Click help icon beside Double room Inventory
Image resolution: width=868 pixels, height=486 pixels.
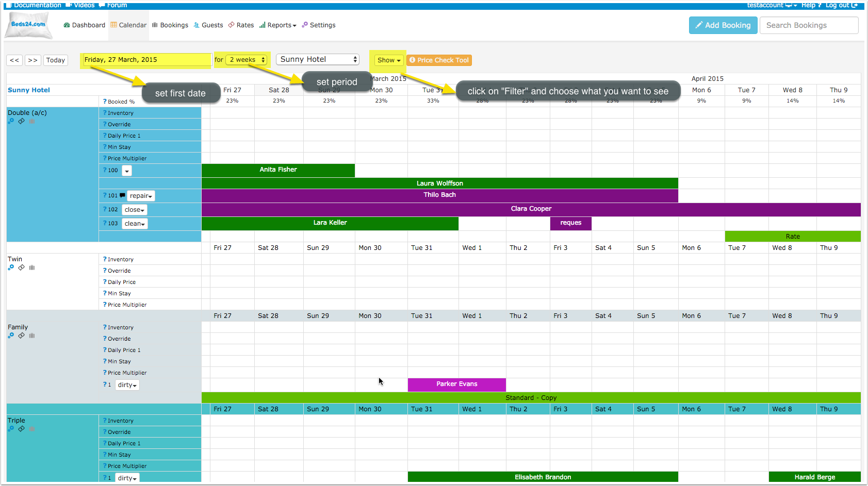coord(105,113)
